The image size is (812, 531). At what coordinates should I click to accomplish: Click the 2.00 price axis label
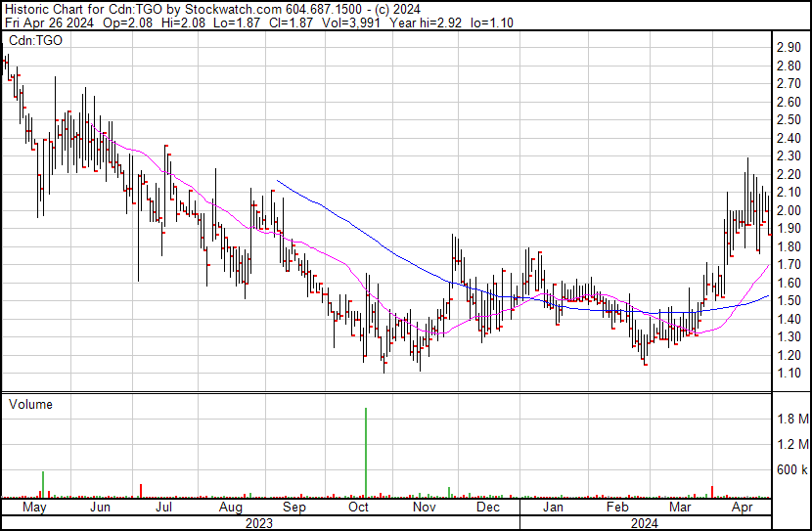pos(789,210)
